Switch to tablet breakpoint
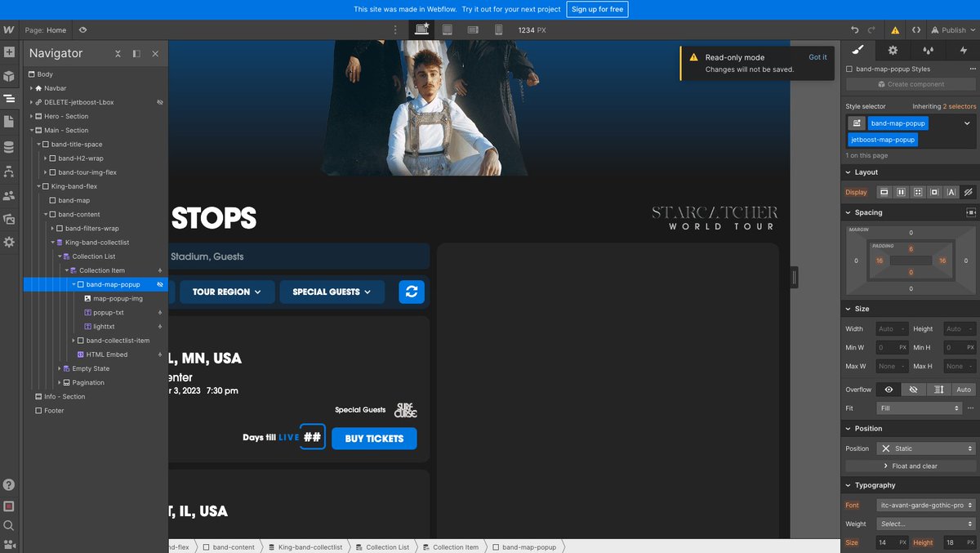980x553 pixels. pos(448,29)
